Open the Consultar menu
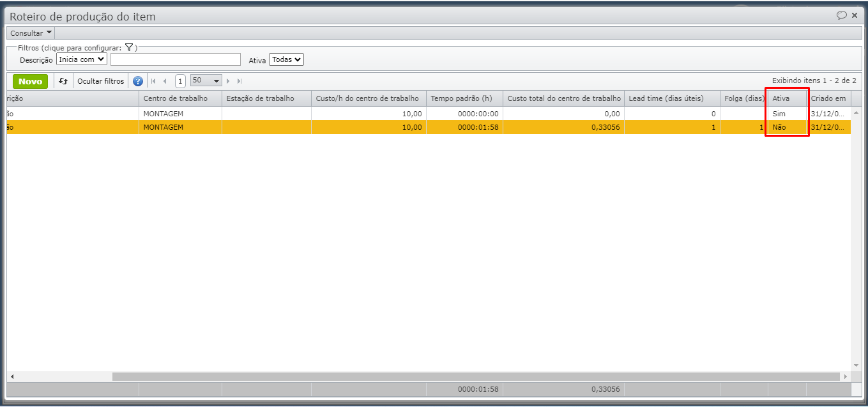The width and height of the screenshot is (868, 407). click(x=31, y=33)
